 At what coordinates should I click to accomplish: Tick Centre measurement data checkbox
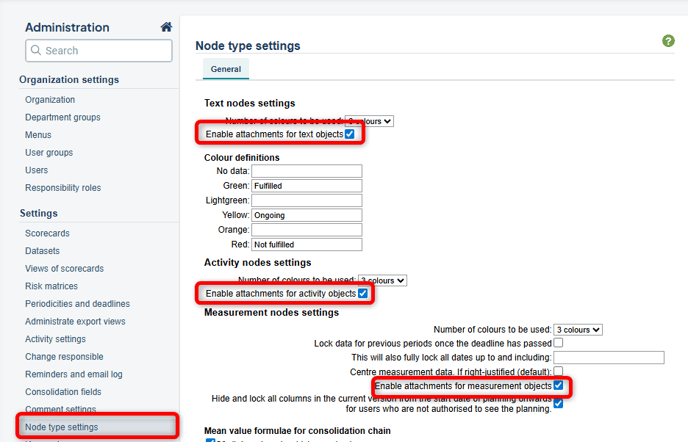coord(558,372)
